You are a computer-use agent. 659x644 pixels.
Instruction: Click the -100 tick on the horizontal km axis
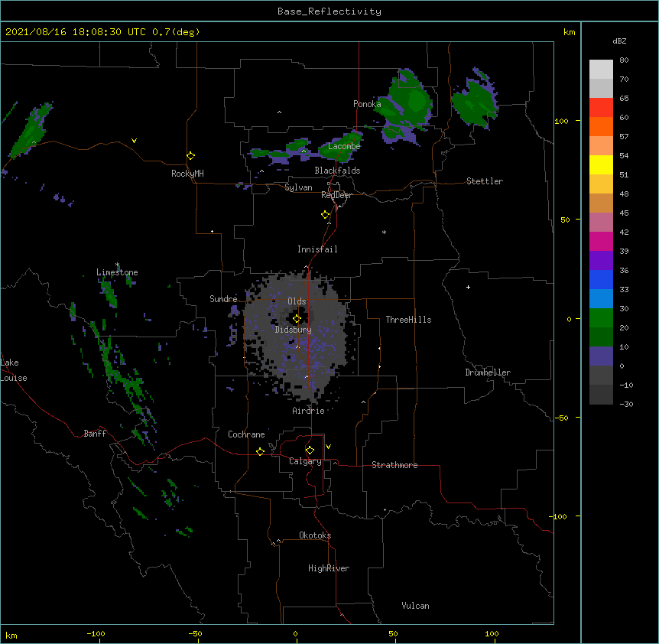[96, 633]
